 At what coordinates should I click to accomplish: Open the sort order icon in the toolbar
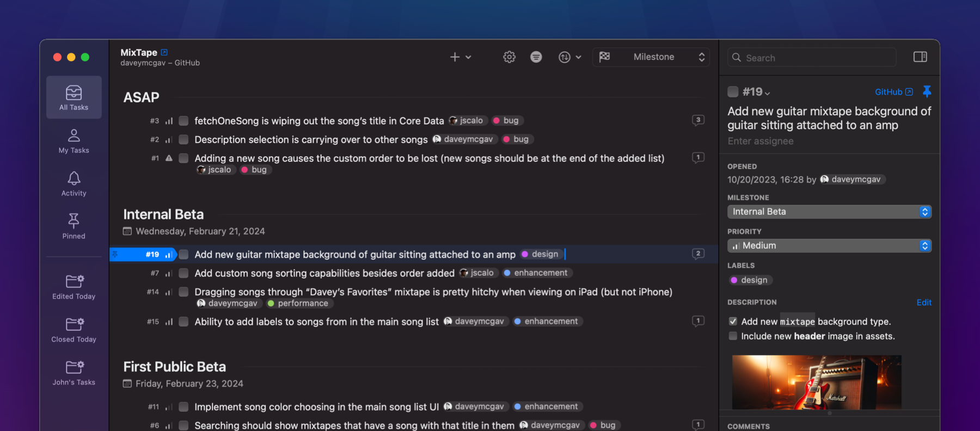coord(565,57)
